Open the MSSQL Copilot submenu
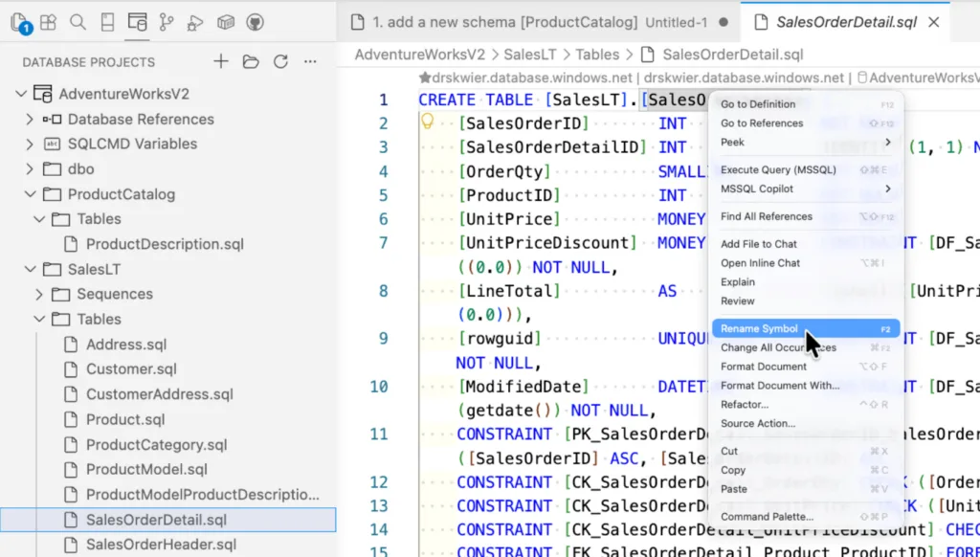Image resolution: width=980 pixels, height=557 pixels. coord(806,189)
